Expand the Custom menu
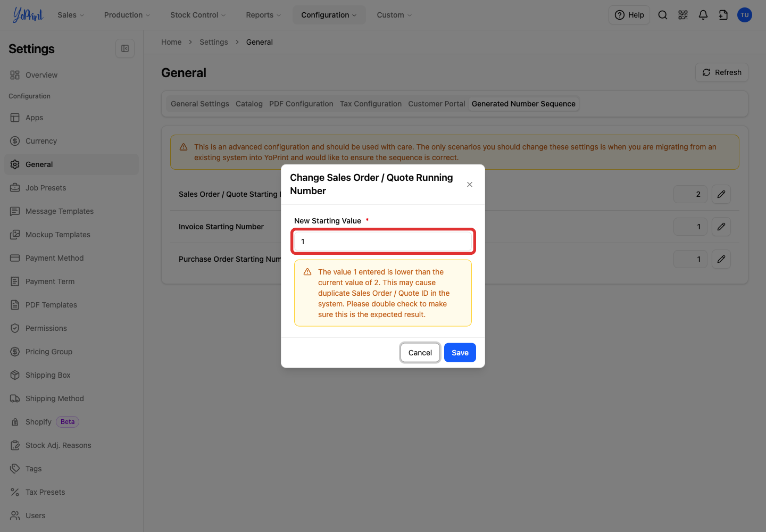This screenshot has height=532, width=766. tap(394, 15)
